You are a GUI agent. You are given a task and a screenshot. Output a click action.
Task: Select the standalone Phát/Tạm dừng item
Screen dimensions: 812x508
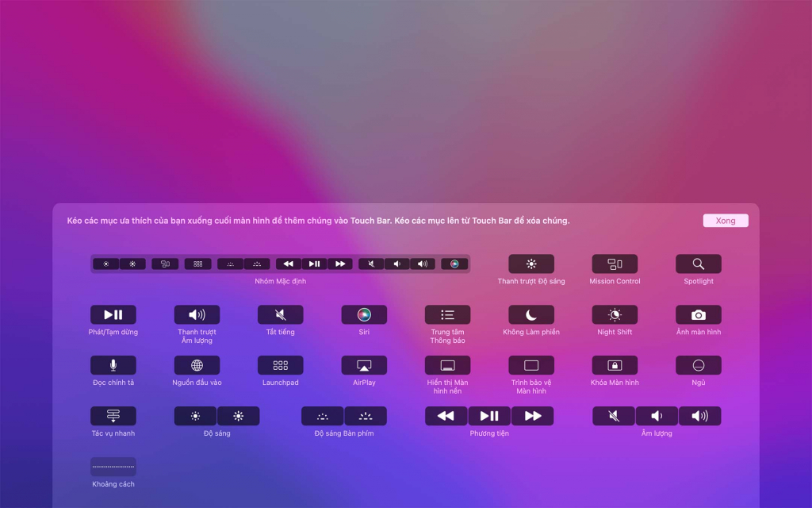113,314
